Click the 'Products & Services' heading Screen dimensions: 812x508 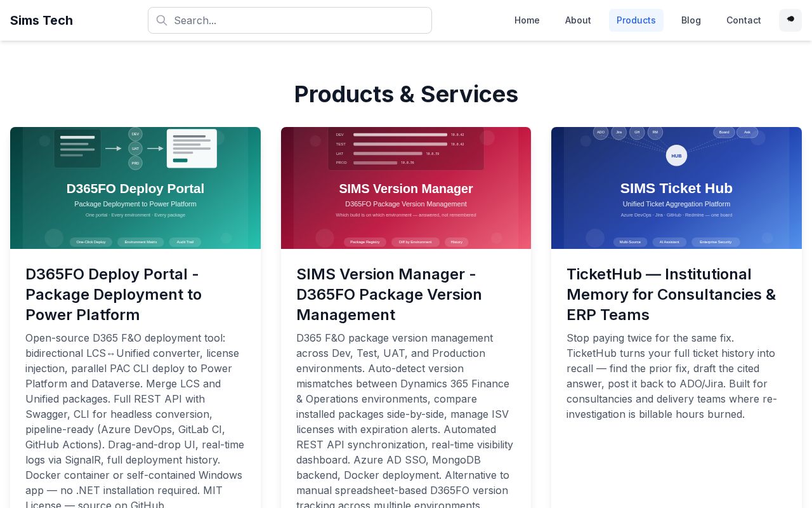[406, 94]
